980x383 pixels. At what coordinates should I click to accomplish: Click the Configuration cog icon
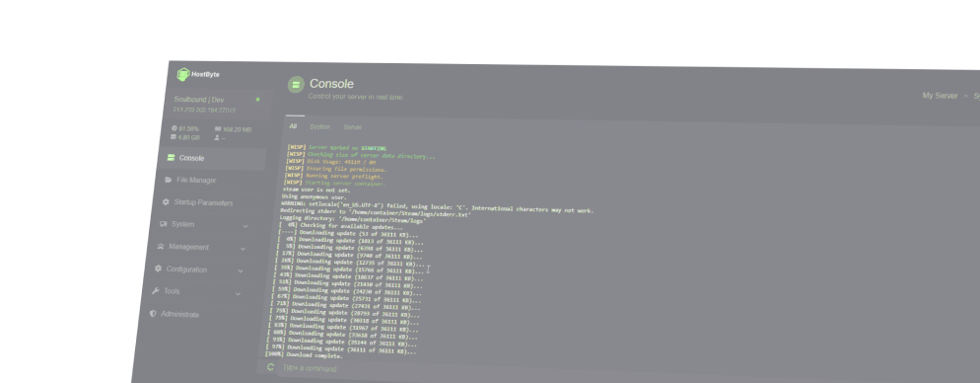[158, 269]
